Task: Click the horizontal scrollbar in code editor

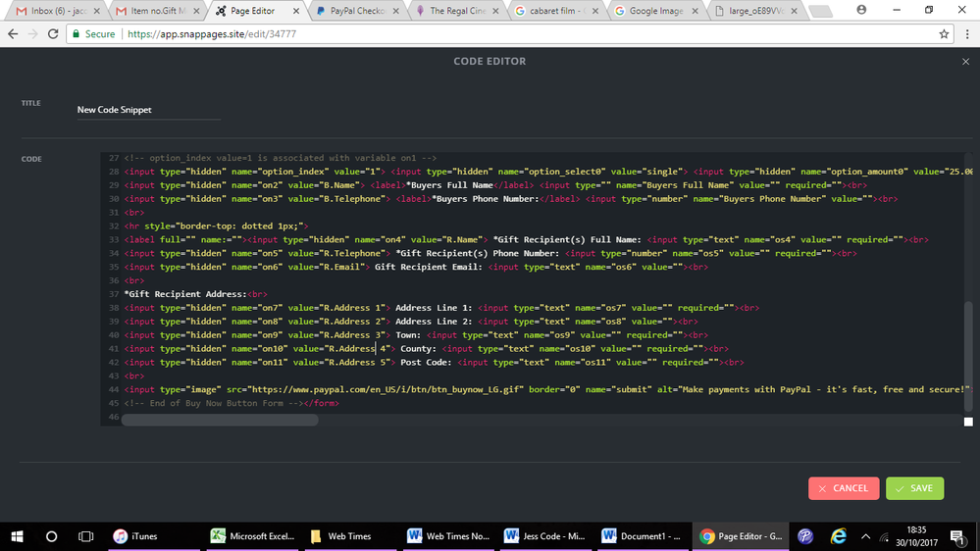Action: (220, 420)
